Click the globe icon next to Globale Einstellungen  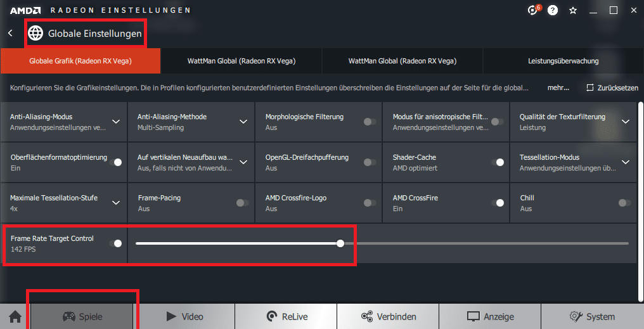35,33
